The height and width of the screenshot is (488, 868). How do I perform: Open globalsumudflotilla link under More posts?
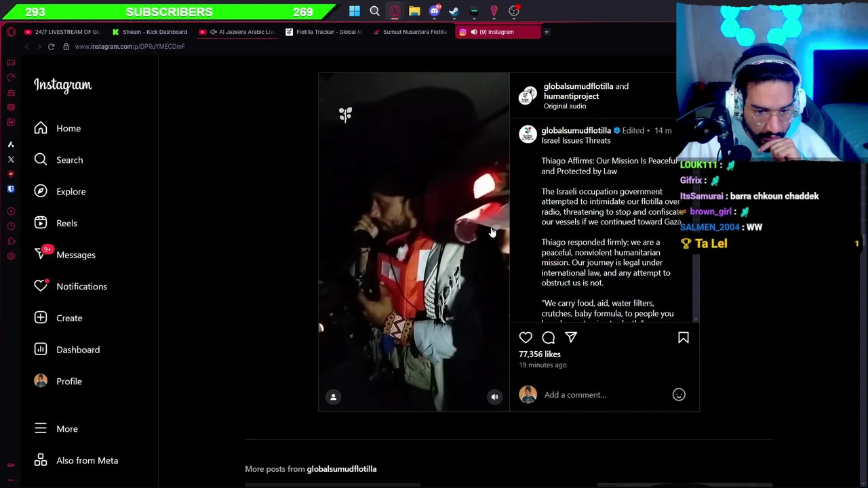point(341,468)
